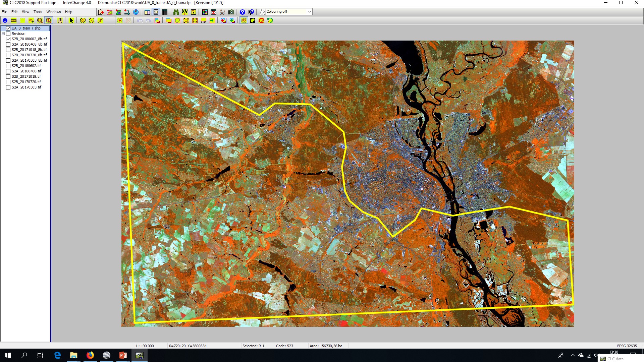Open Firefox from the taskbar
The width and height of the screenshot is (644, 362).
[x=90, y=355]
